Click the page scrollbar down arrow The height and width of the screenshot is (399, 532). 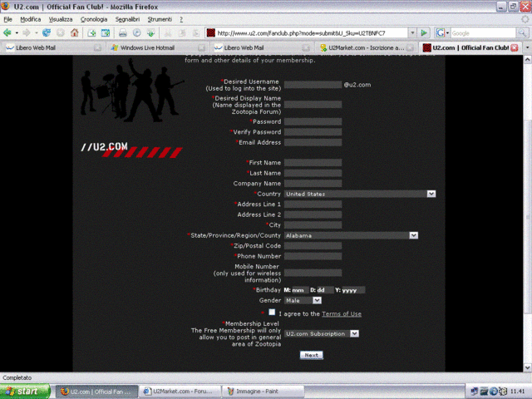tap(527, 367)
